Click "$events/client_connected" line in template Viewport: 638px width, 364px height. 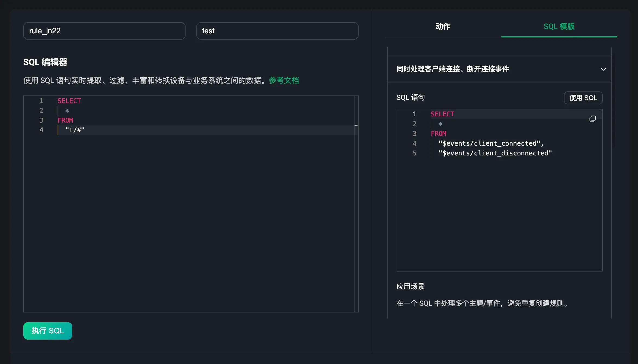pyautogui.click(x=491, y=143)
